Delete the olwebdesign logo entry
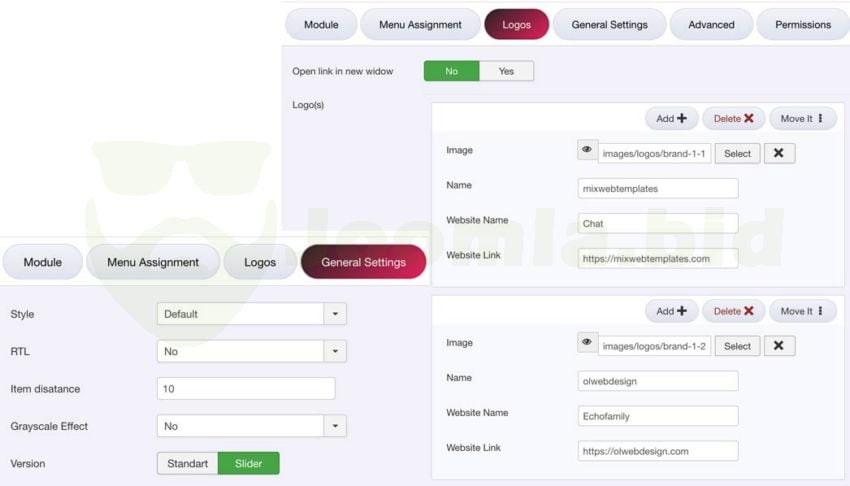 pos(733,311)
